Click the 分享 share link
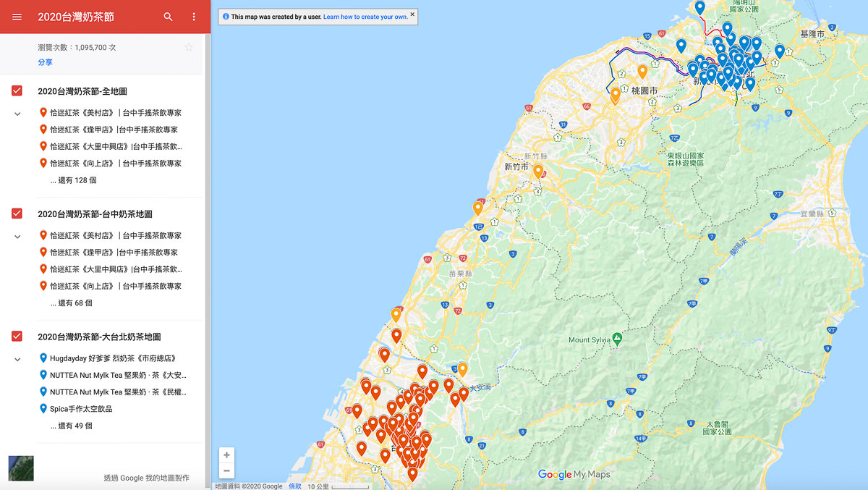Viewport: 868px width, 490px height. [45, 62]
